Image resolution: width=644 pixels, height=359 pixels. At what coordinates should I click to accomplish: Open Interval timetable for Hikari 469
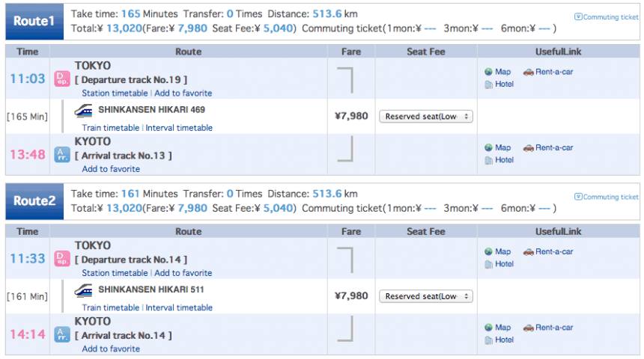[179, 128]
